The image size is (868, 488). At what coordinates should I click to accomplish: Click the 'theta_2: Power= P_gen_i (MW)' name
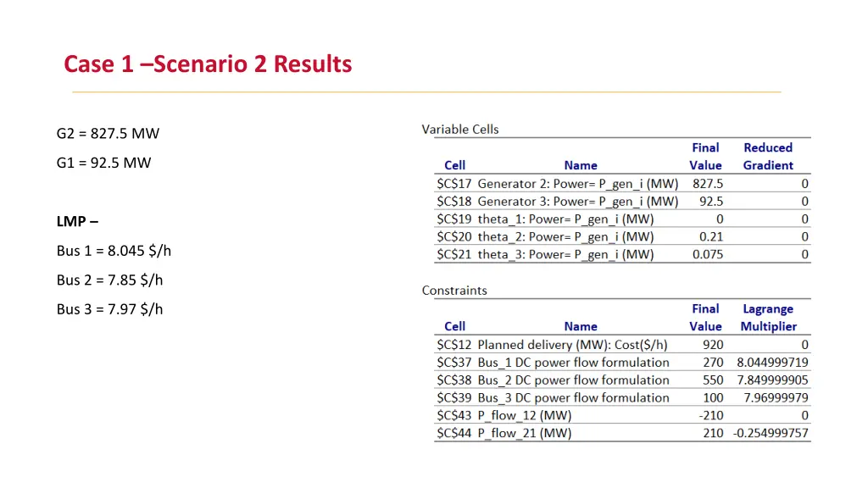coord(565,237)
